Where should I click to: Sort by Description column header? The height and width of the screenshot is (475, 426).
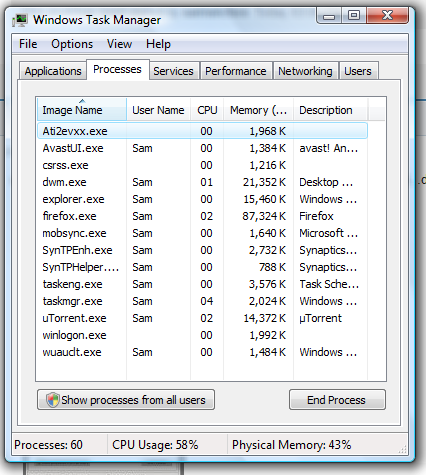(x=330, y=110)
